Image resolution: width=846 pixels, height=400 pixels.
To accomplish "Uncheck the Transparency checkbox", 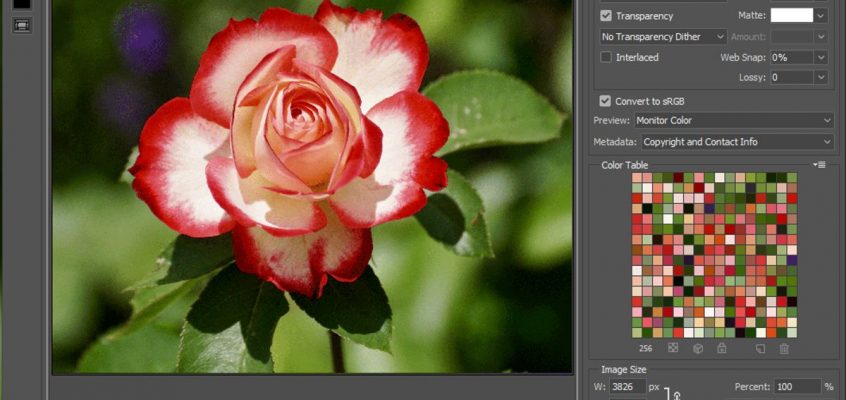I will [x=606, y=16].
